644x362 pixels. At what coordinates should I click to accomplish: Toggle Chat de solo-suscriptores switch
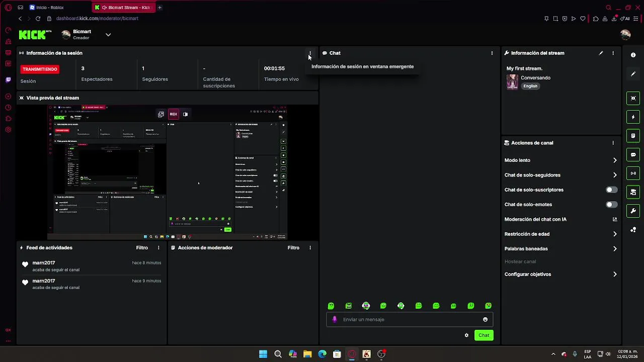point(611,190)
